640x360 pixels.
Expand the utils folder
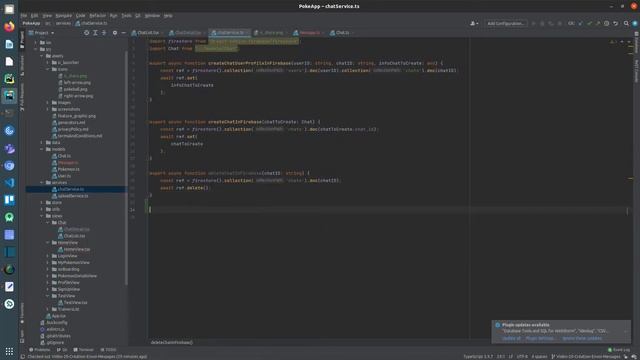pos(42,209)
